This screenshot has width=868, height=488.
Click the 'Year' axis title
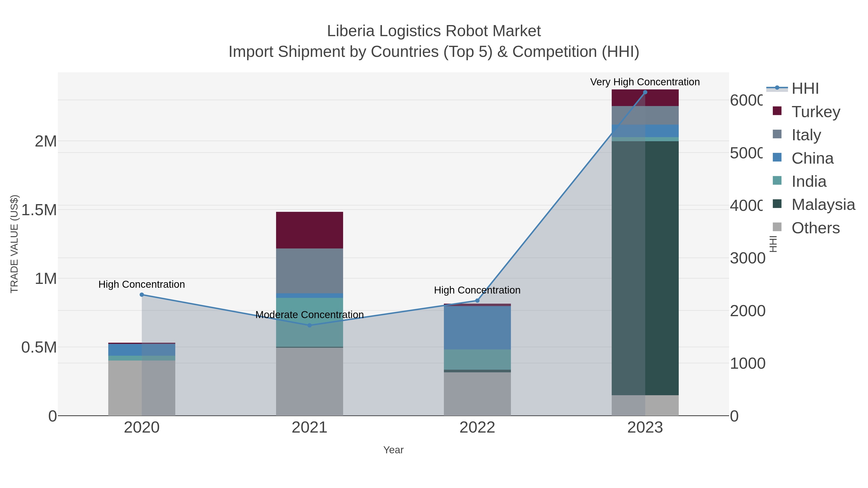click(393, 450)
